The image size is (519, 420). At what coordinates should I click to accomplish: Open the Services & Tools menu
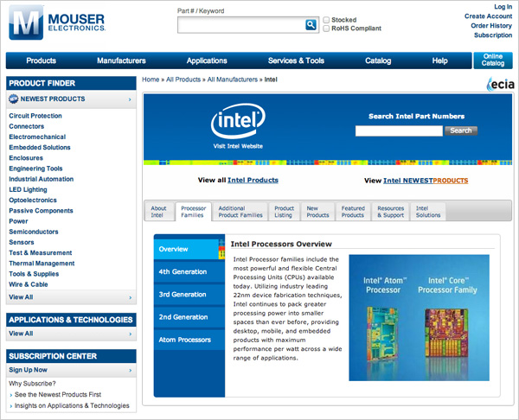click(296, 60)
